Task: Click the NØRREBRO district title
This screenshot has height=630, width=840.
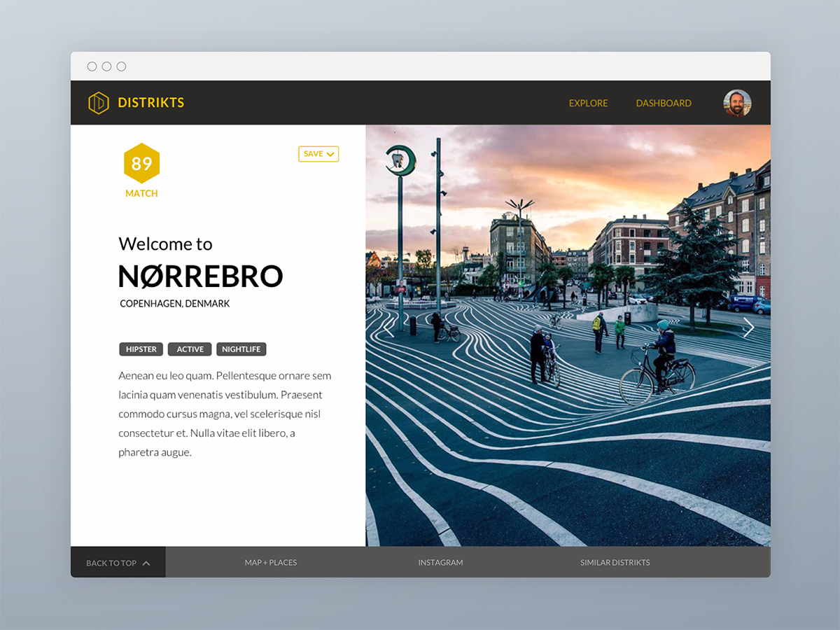Action: (200, 276)
